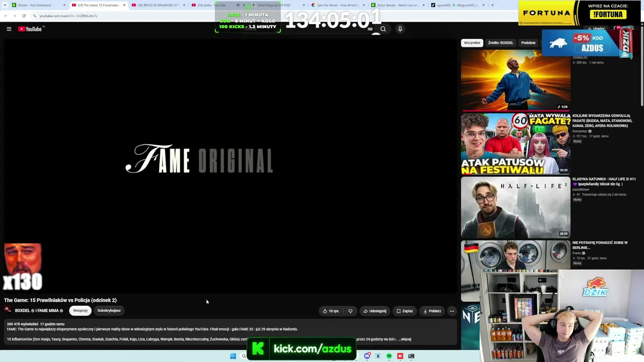Open NIE POTRAFIĘ PORADZIĆ SOBIE W BERLINIE title
Viewport: 644px width, 362px height.
coord(600,245)
